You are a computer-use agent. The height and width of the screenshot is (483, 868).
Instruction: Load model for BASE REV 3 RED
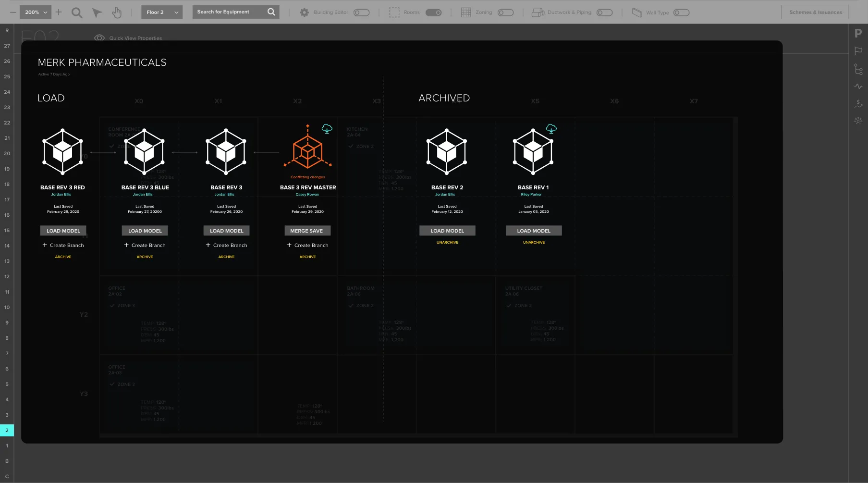63,231
